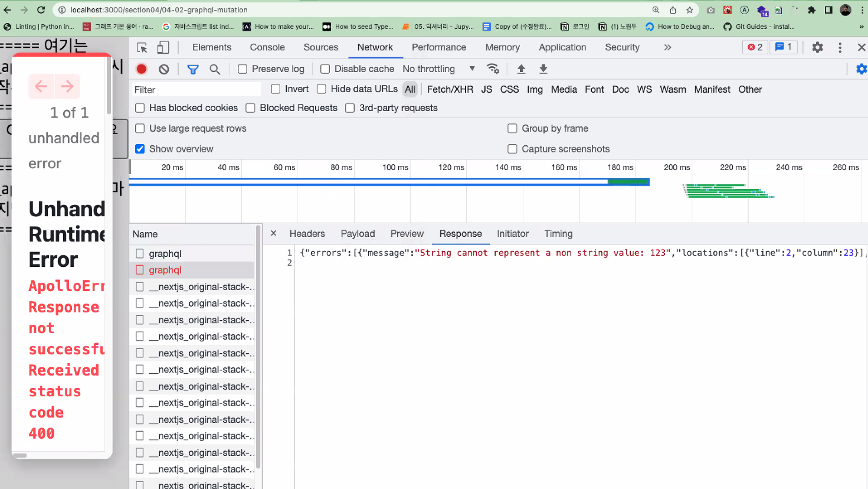Stop recording network log red button

click(x=142, y=69)
